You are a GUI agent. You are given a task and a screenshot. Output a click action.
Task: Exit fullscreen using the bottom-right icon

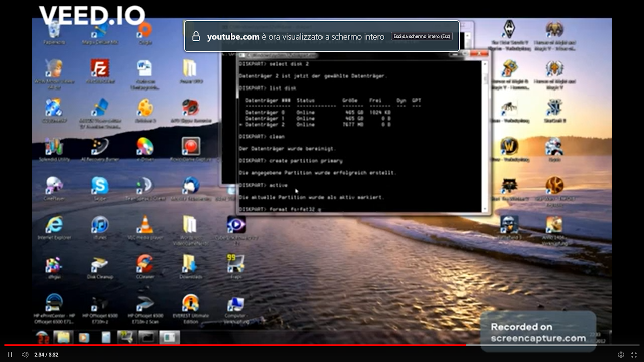(634, 355)
